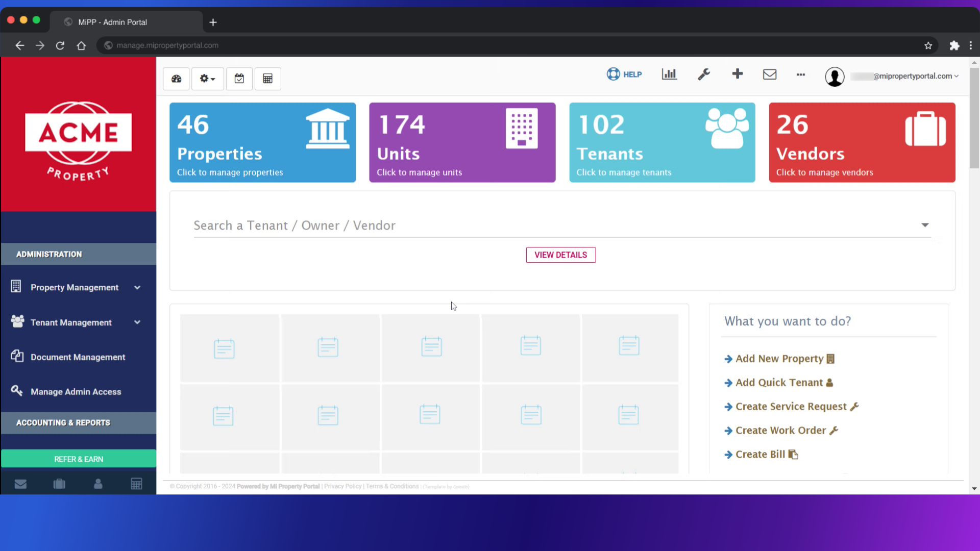Viewport: 980px width, 551px height.
Task: Click the page vertical scrollbar thumb
Action: [974, 117]
